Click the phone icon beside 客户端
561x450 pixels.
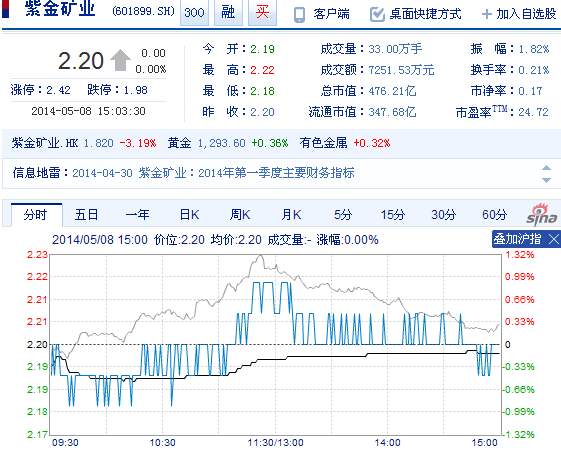tap(299, 15)
